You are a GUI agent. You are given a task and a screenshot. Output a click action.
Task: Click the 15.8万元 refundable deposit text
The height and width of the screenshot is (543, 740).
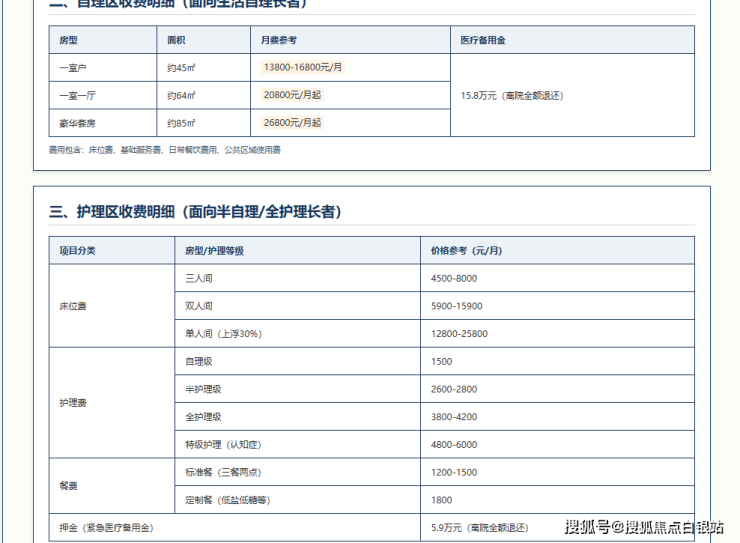pos(512,96)
